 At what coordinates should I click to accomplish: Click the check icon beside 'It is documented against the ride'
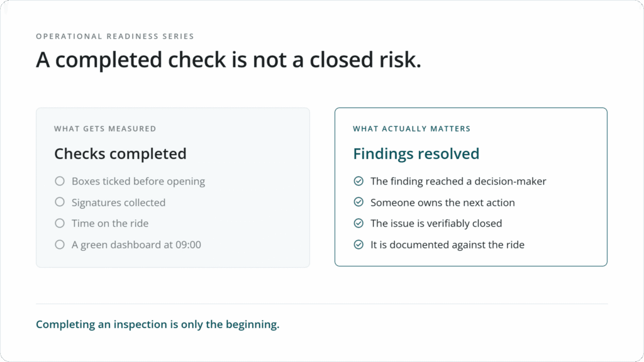[358, 244]
